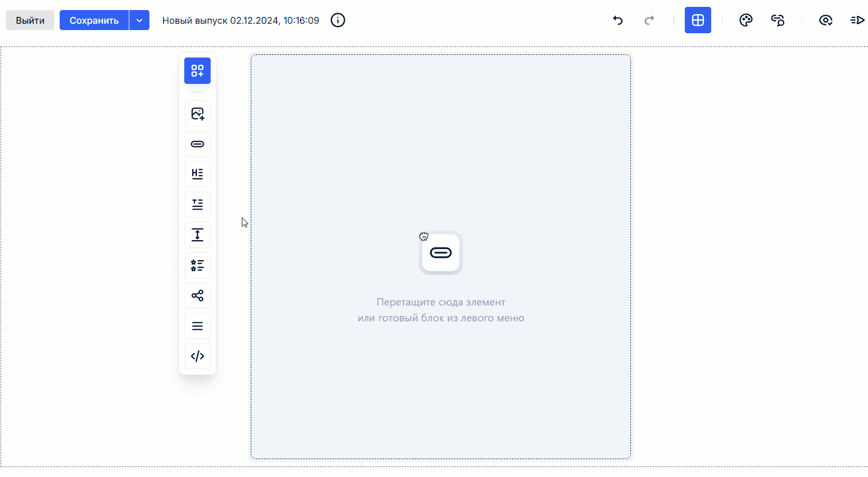Select the HTML code element
This screenshot has height=477, width=868.
[x=197, y=356]
